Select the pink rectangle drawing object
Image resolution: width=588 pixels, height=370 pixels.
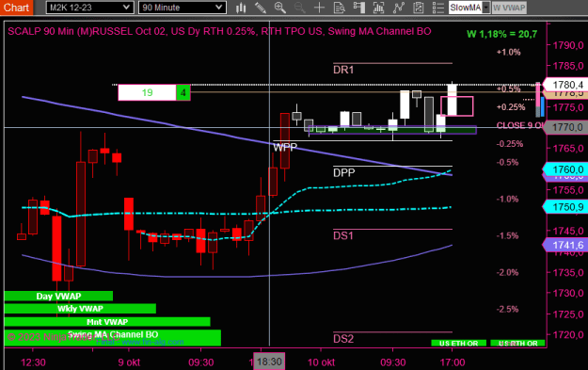456,106
